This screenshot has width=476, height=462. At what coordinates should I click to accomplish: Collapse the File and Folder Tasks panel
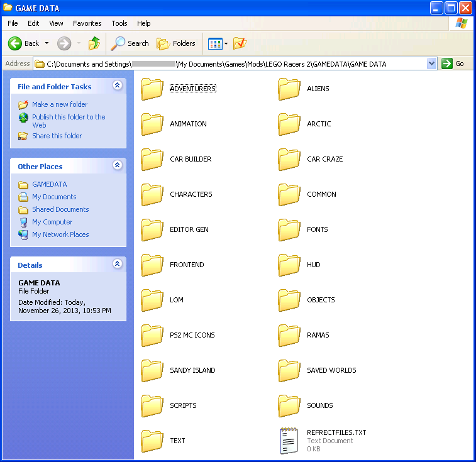click(x=118, y=85)
